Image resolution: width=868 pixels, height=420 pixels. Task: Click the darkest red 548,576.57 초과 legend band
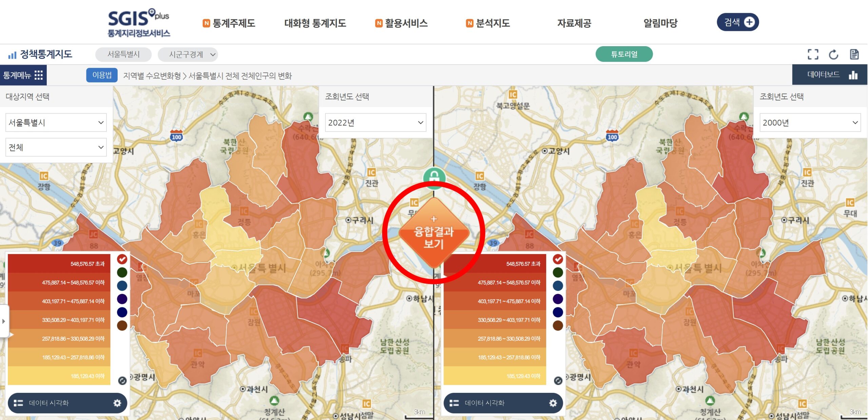[x=59, y=264]
